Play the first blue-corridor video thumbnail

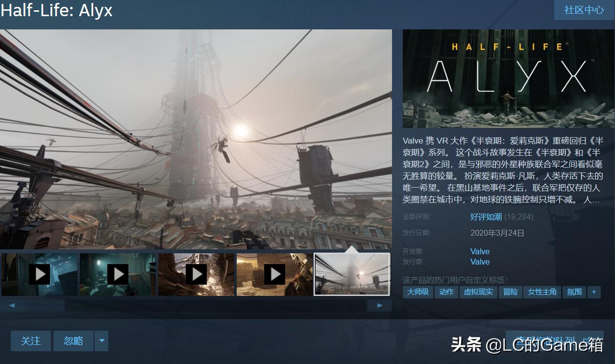point(39,274)
